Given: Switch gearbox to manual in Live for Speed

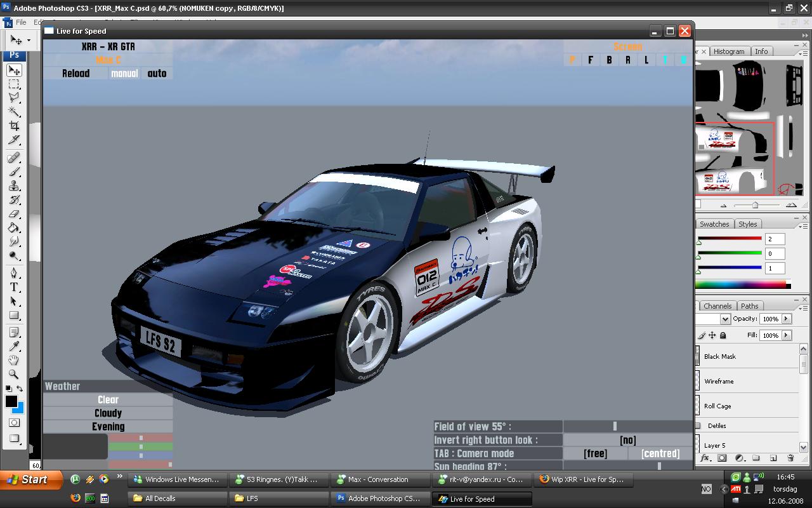Looking at the screenshot, I should tap(124, 74).
